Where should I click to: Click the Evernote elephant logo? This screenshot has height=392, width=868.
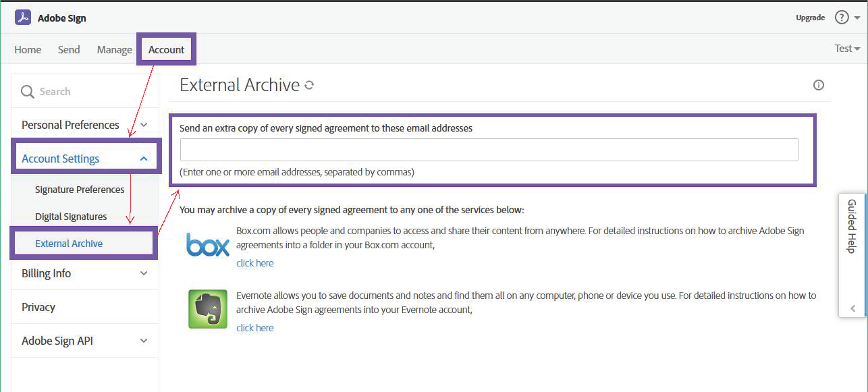[207, 310]
